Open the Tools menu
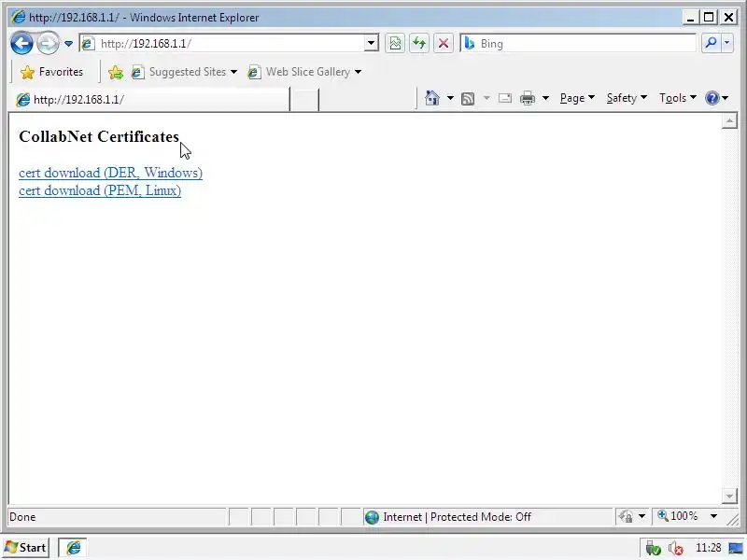 click(x=678, y=98)
